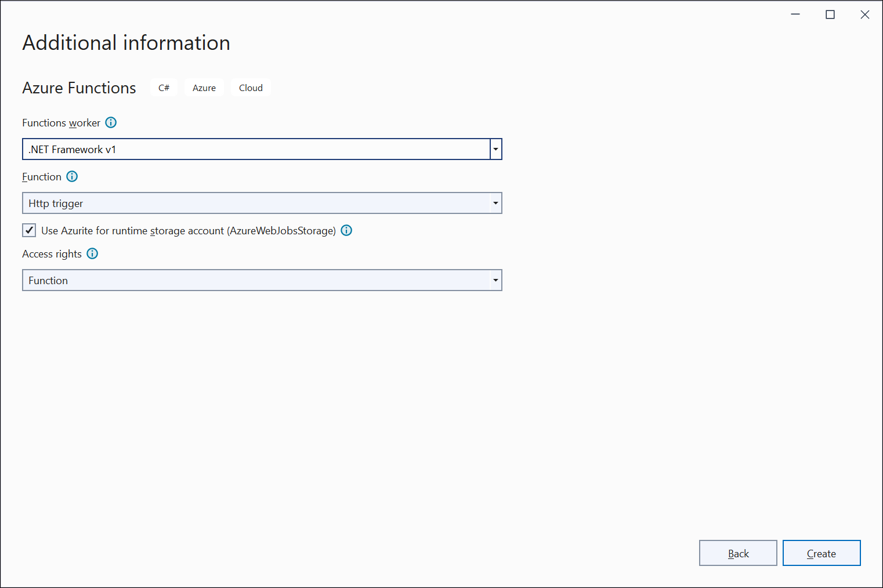Click the Functions worker field label
883x588 pixels.
pos(61,123)
